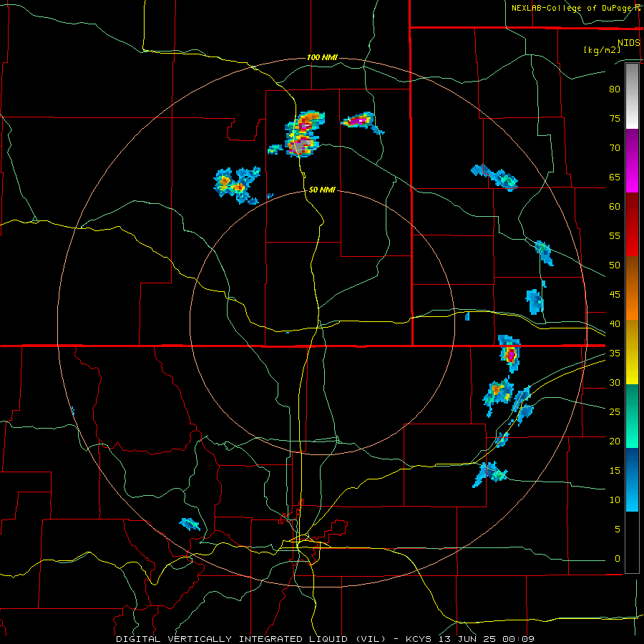Click the scale value 35
644x644 pixels.
pos(615,353)
